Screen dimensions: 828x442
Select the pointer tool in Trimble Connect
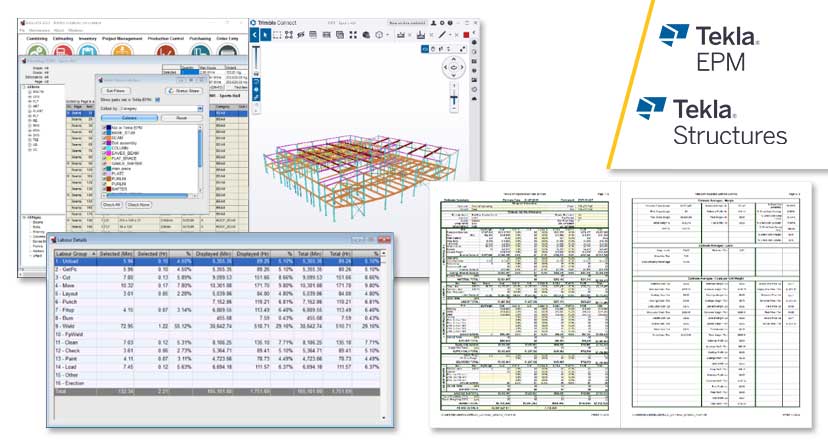tap(266, 35)
